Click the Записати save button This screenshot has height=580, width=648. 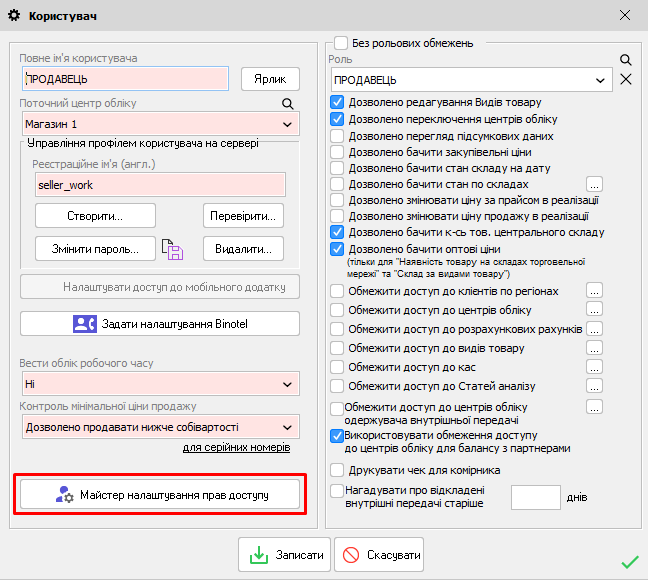(x=284, y=555)
